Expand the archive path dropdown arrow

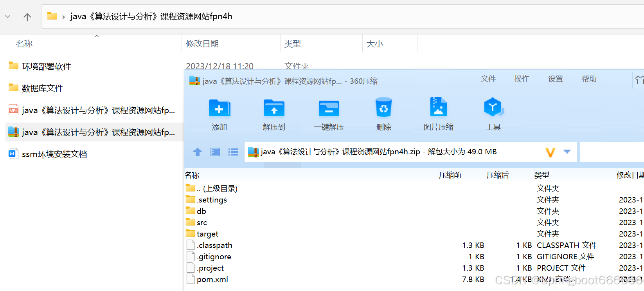click(567, 152)
